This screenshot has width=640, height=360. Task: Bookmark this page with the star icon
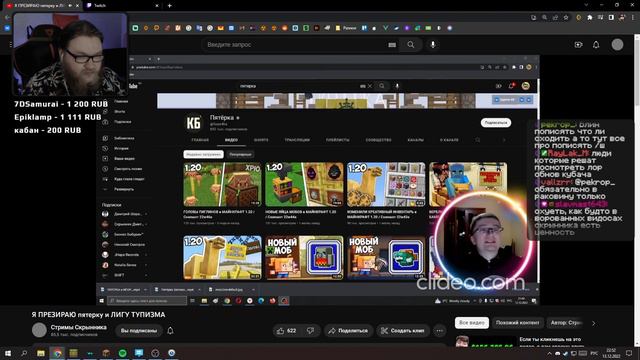click(x=566, y=18)
